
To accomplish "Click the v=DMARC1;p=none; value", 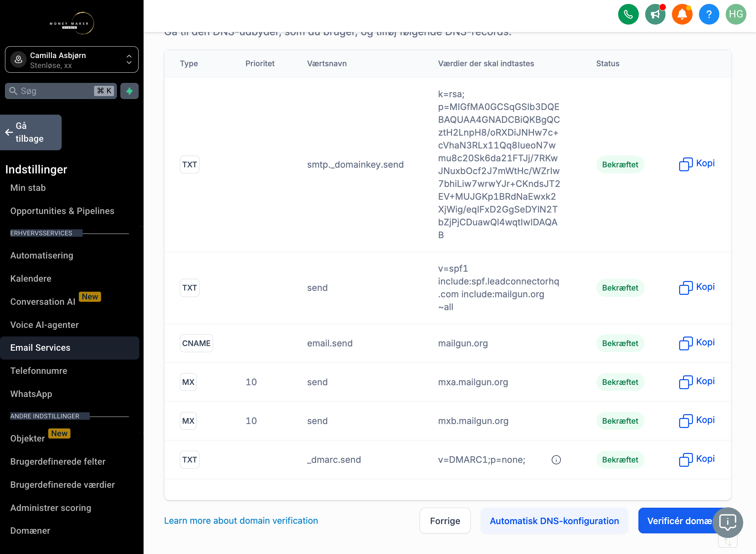I will click(482, 460).
